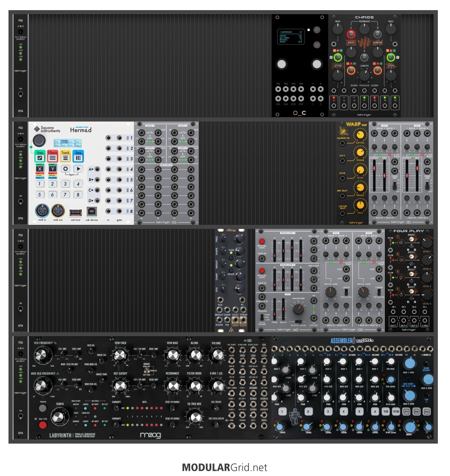
Task: Click the WASP VCF Freq knob
Action: tap(360, 152)
